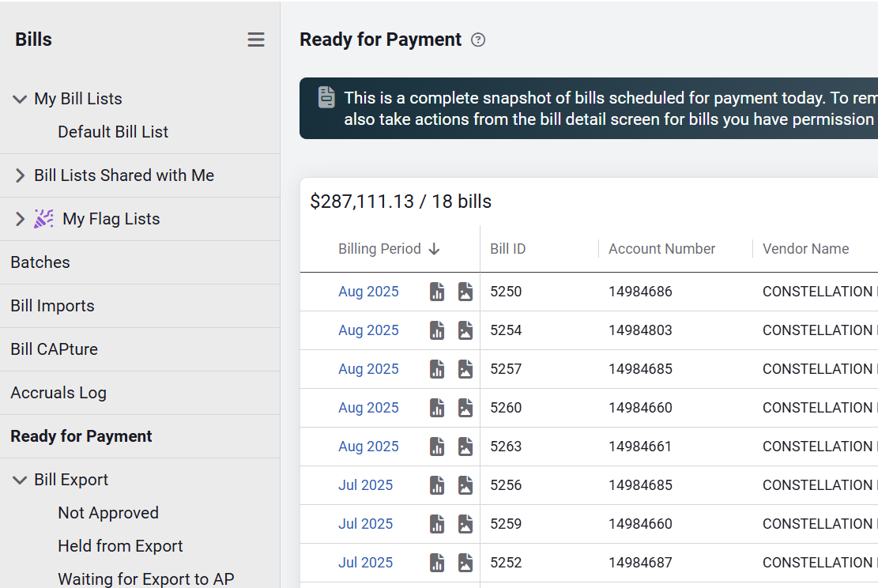Open the Aug 2025 link for bill 5250
This screenshot has height=588, width=878.
click(368, 292)
